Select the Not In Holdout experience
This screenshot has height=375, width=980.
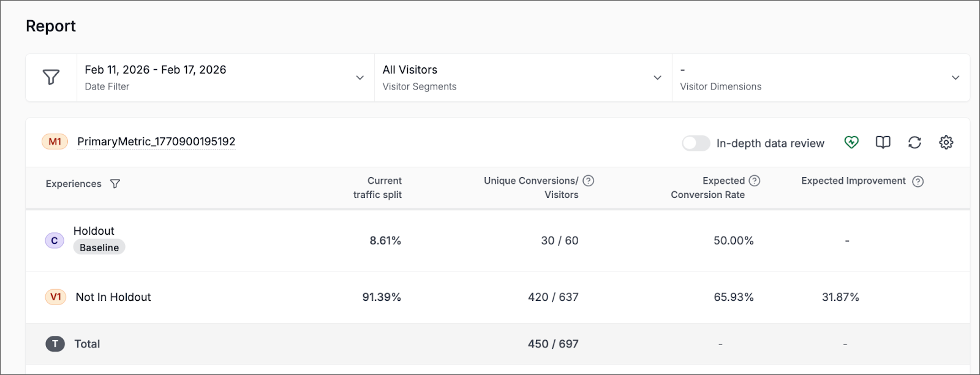coord(113,297)
